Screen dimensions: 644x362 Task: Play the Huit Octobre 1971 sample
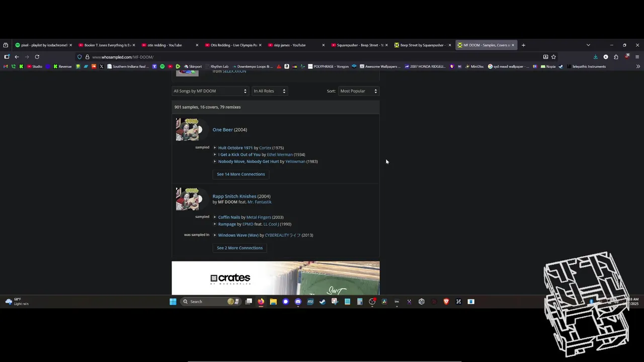pos(215,148)
